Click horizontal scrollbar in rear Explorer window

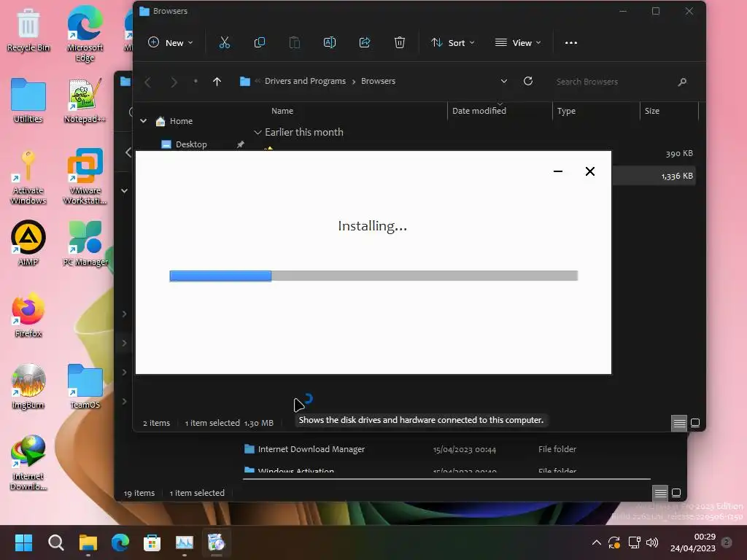coord(446,478)
